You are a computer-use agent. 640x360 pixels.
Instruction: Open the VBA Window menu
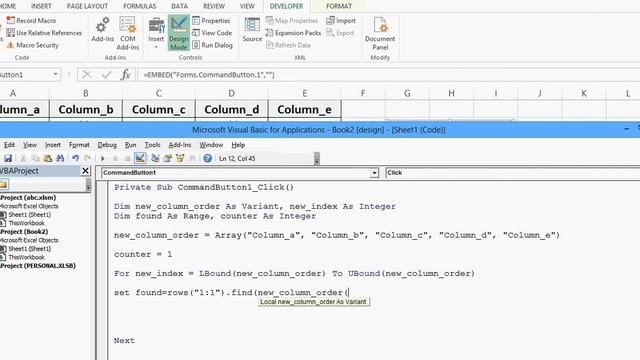(x=211, y=145)
